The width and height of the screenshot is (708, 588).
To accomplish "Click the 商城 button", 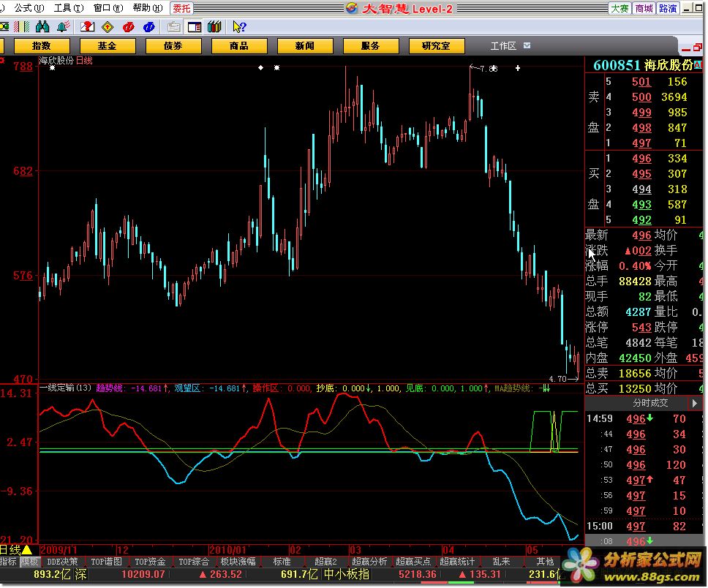I will click(644, 8).
